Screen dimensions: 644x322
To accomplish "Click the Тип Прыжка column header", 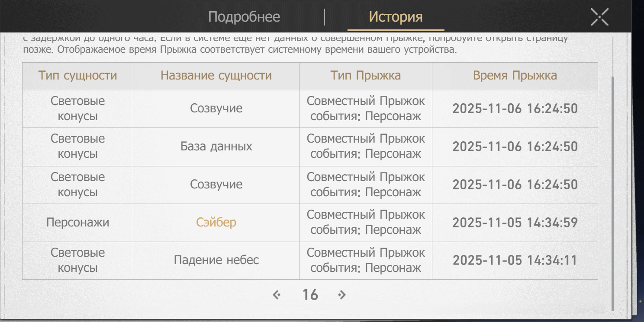I will 366,76.
